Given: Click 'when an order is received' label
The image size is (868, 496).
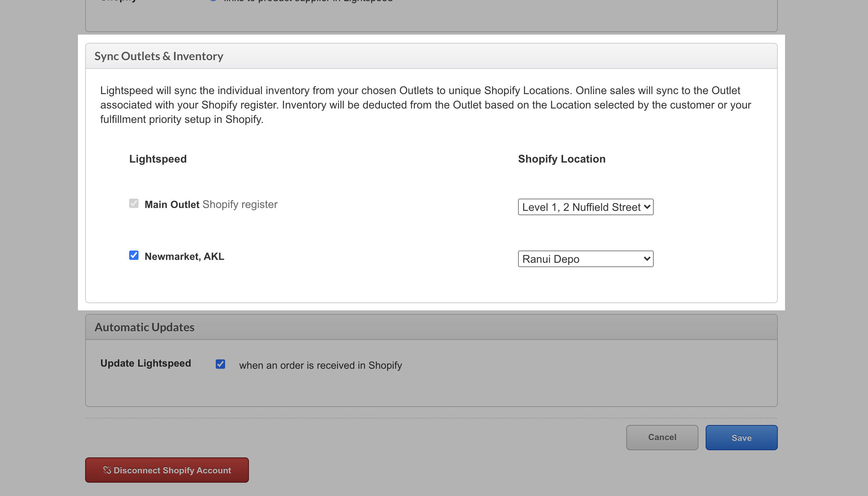Looking at the screenshot, I should point(320,366).
